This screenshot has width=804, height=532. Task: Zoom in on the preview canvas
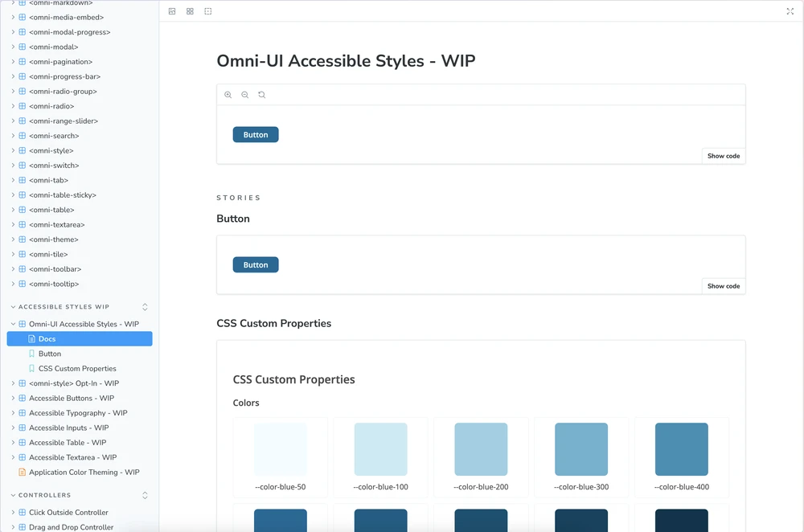click(x=228, y=95)
